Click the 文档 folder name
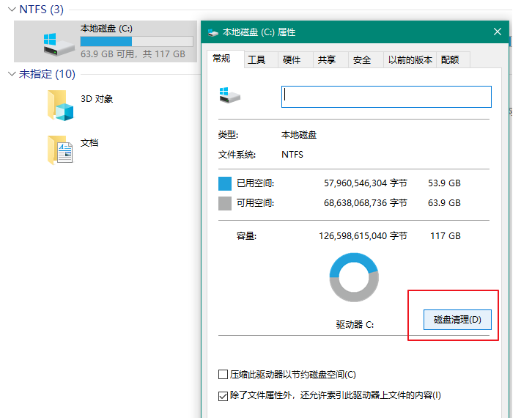The image size is (532, 418). 89,143
